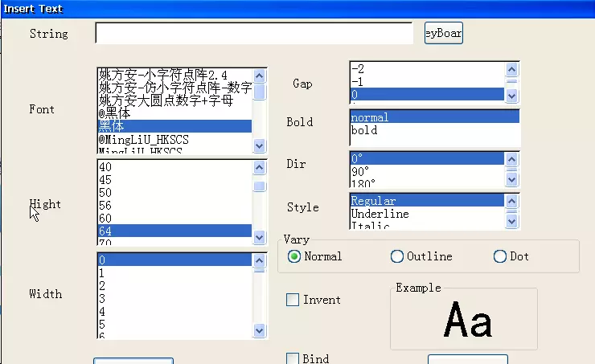Select font 姚方安-小字符点阵2.4
Viewport: 595px width, 364px height.
[174, 75]
